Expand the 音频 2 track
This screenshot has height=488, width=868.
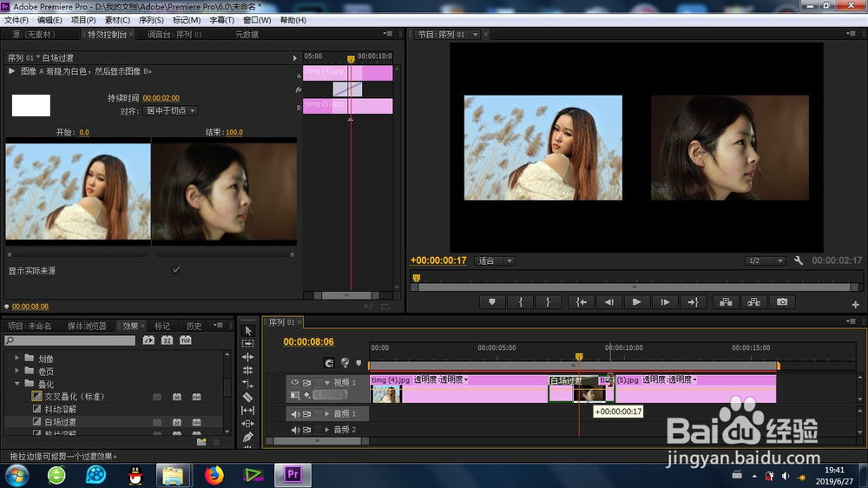click(327, 430)
